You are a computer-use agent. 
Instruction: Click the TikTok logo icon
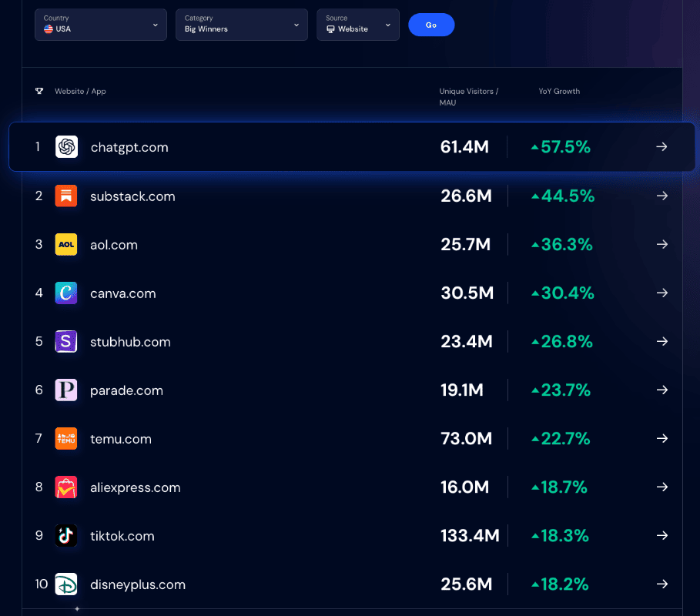coord(66,536)
